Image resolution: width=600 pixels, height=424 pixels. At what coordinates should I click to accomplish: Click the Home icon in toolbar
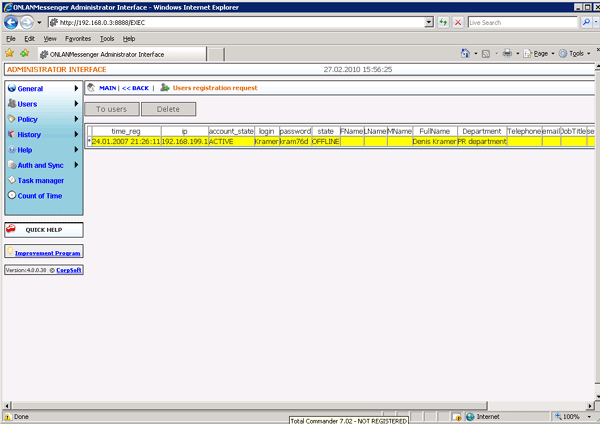[x=465, y=53]
